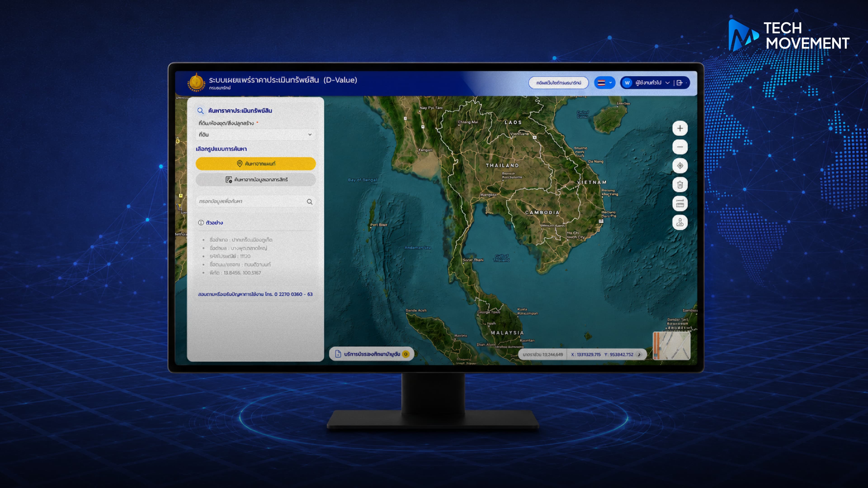The width and height of the screenshot is (868, 488).
Task: Click the map scale 1:9,244,649 readout
Action: click(542, 355)
